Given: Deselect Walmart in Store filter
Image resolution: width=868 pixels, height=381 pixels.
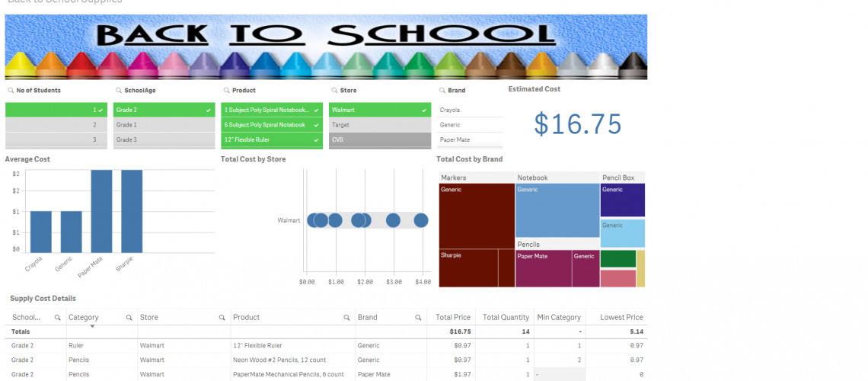Looking at the screenshot, I should point(380,110).
